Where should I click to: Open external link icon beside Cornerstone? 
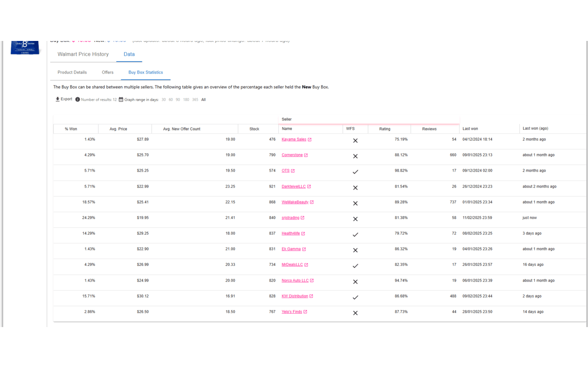pos(306,155)
